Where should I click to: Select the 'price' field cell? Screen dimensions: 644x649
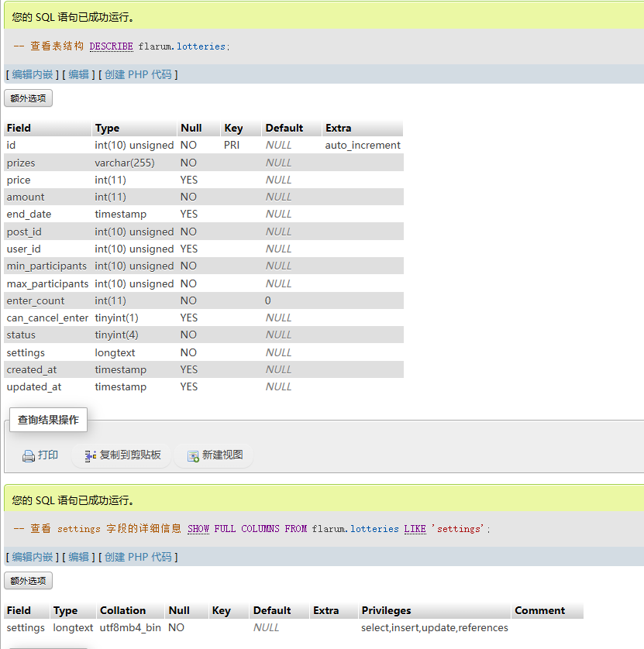47,180
